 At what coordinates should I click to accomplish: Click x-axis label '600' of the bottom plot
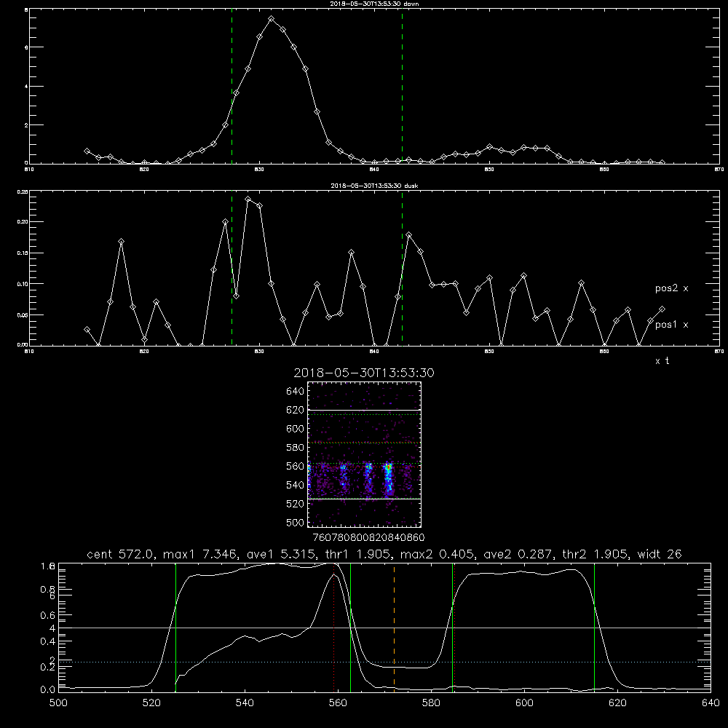point(524,703)
